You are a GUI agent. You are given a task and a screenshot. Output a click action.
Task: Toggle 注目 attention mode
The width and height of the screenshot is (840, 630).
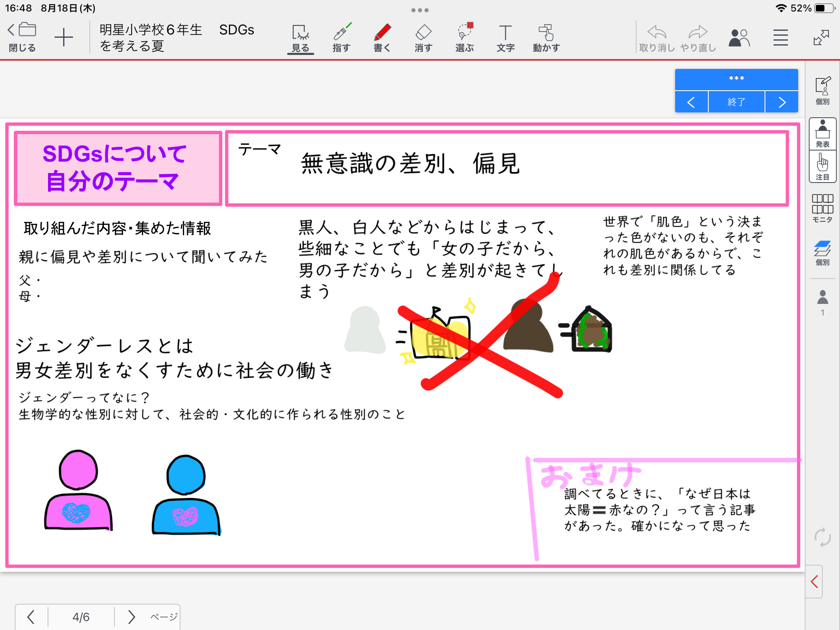coord(822,167)
